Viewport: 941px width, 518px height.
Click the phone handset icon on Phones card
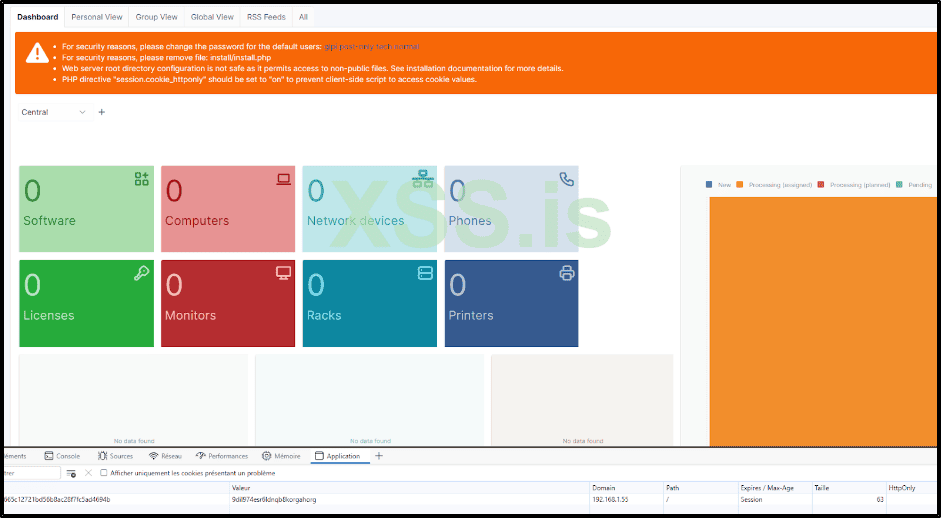pyautogui.click(x=567, y=179)
